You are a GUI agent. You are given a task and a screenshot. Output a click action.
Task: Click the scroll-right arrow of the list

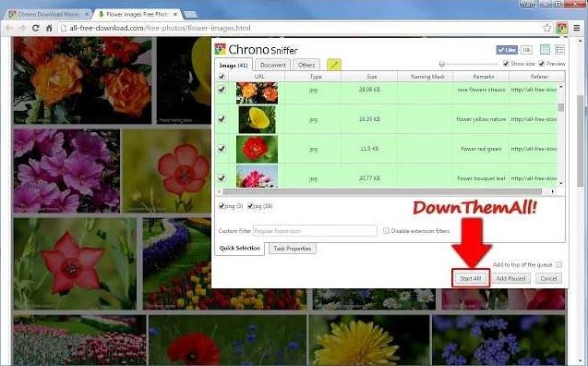click(552, 192)
